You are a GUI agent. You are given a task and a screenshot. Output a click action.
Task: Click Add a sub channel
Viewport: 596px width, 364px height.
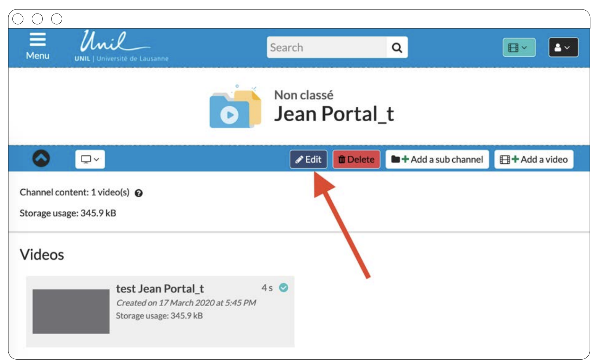click(x=437, y=159)
